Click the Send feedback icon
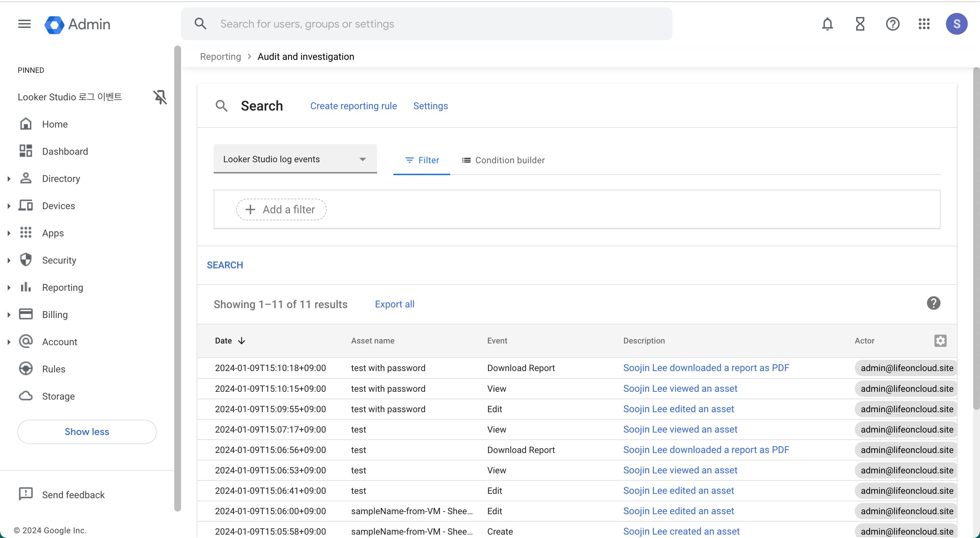This screenshot has height=538, width=980. pyautogui.click(x=26, y=494)
